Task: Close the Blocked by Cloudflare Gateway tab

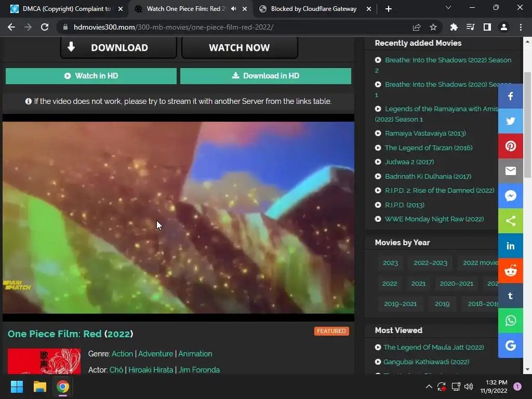Action: pyautogui.click(x=369, y=9)
